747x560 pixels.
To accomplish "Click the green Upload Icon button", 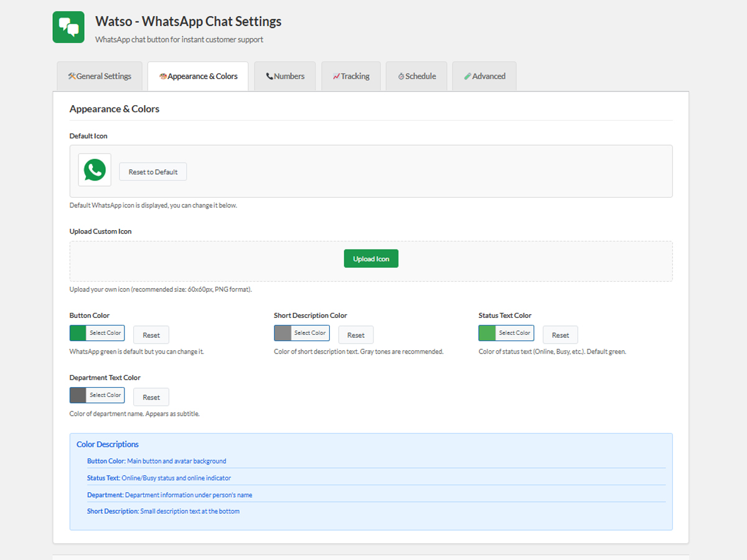I will click(371, 259).
